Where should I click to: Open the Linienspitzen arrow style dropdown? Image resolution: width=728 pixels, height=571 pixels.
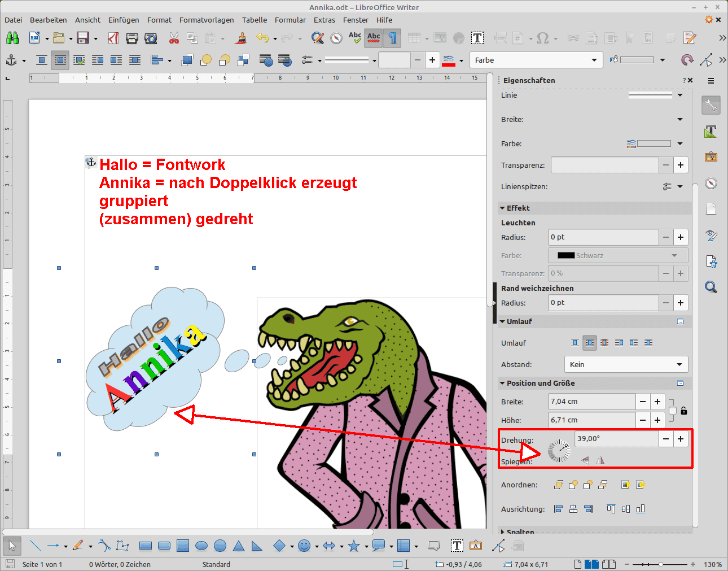680,186
